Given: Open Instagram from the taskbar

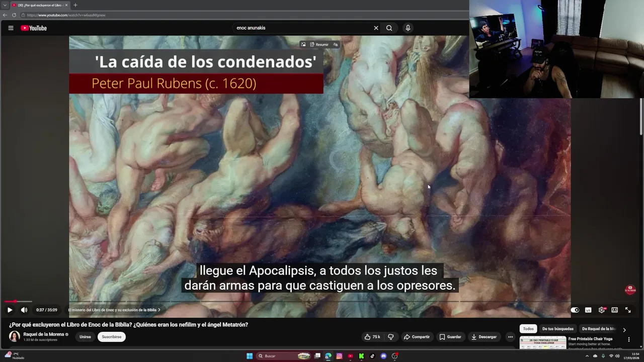Looking at the screenshot, I should (x=339, y=356).
